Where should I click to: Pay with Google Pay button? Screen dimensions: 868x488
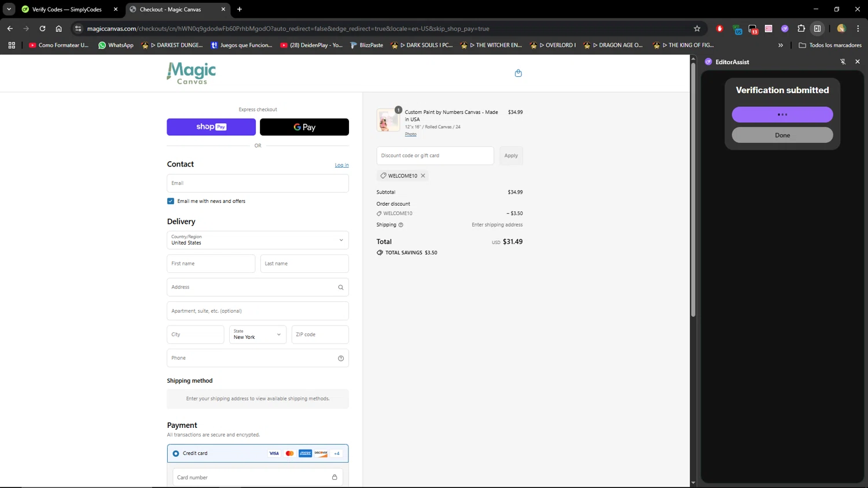tap(304, 127)
